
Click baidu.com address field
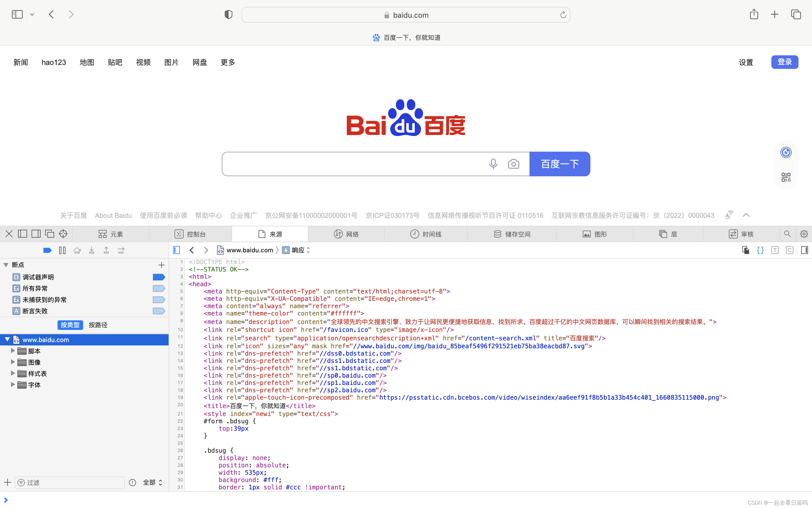pos(406,15)
